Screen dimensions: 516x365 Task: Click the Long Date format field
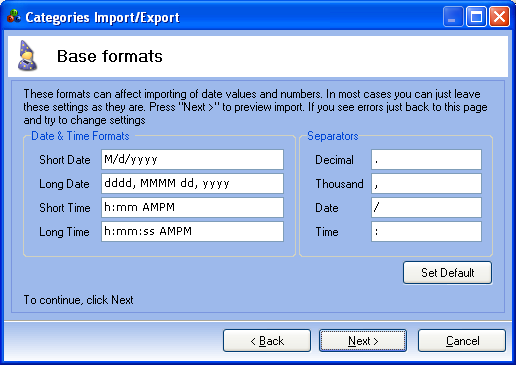click(192, 183)
